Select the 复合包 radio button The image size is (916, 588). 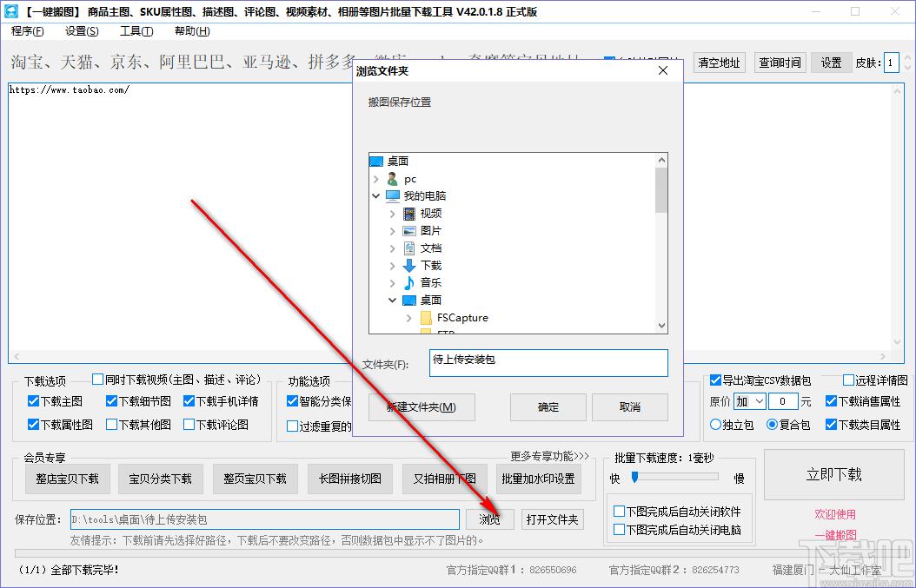[773, 425]
